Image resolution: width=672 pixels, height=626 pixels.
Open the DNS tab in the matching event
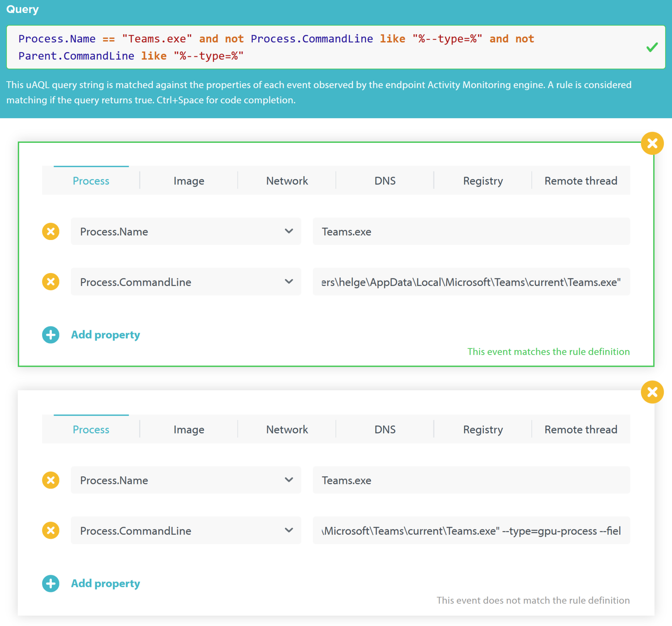pyautogui.click(x=385, y=181)
